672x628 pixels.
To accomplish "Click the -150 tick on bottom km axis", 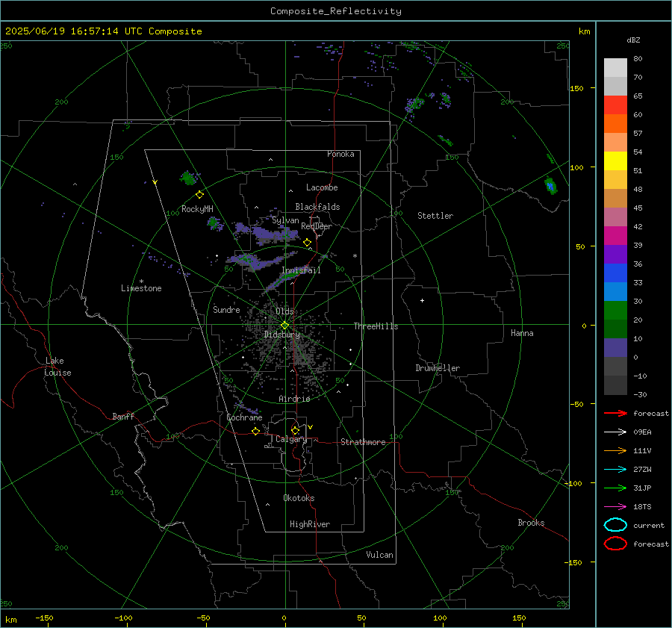I will pos(44,618).
